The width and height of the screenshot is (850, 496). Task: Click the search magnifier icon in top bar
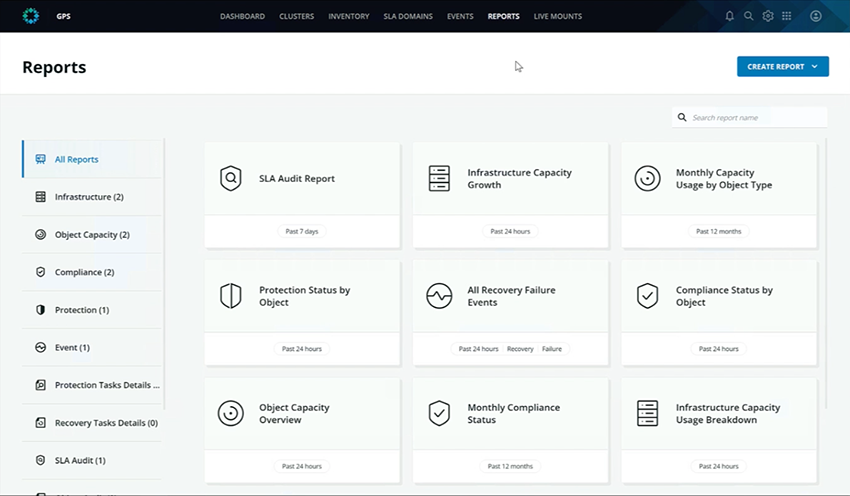749,16
